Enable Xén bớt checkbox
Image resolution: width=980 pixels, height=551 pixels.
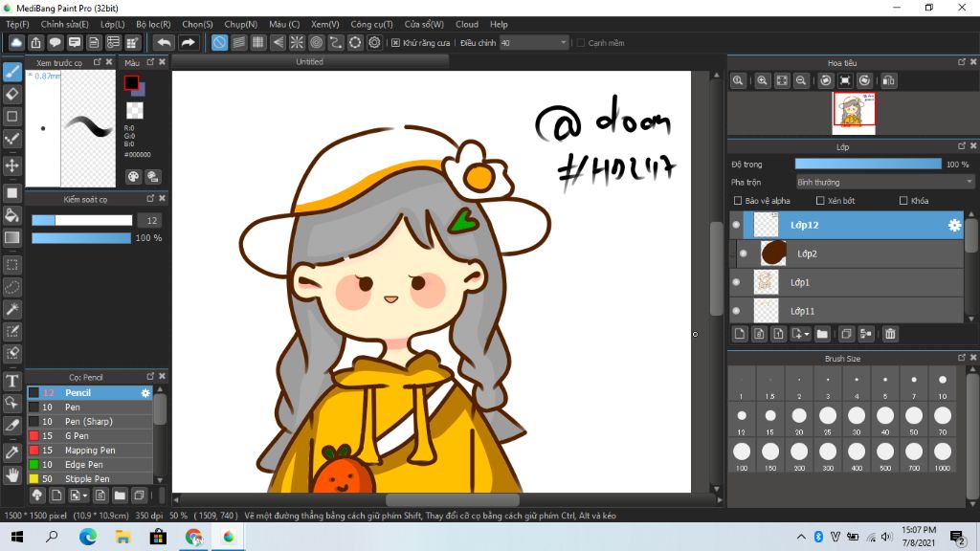click(820, 201)
